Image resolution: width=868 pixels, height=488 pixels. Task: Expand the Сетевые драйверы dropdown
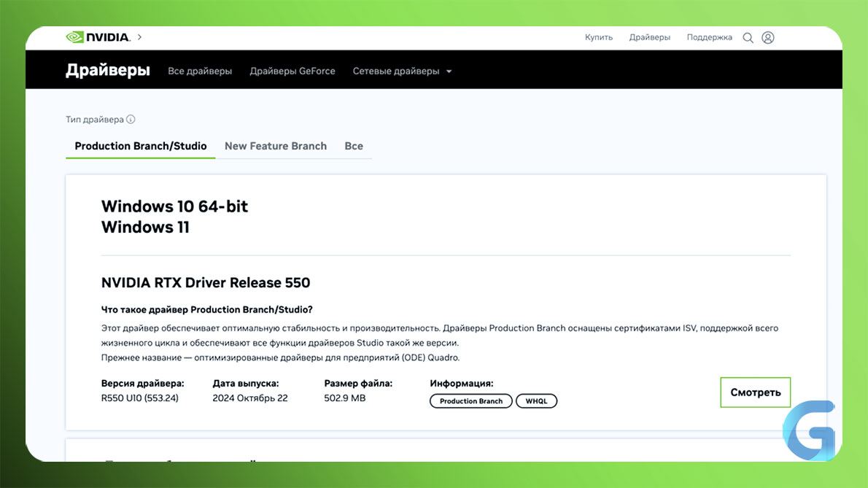[x=402, y=71]
